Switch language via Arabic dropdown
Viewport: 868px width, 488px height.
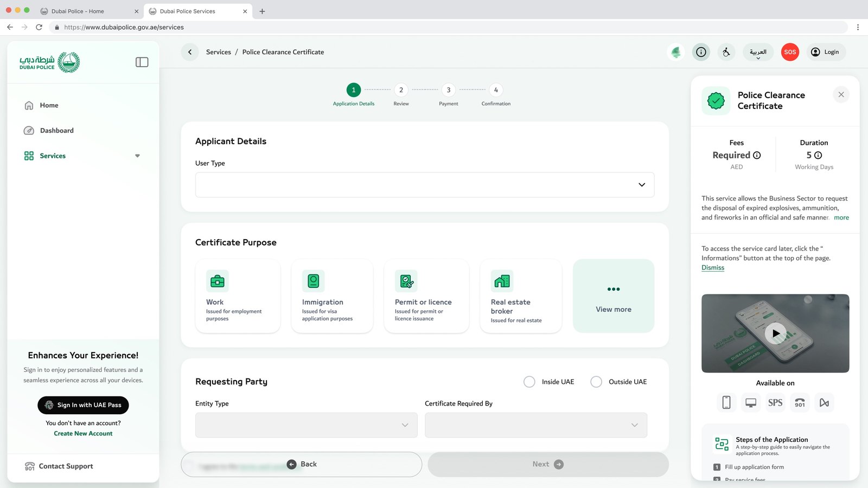click(x=758, y=52)
